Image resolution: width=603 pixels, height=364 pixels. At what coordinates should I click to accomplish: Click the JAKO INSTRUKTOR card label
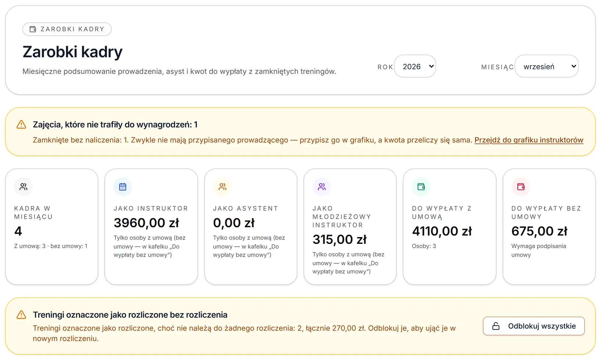click(x=151, y=208)
